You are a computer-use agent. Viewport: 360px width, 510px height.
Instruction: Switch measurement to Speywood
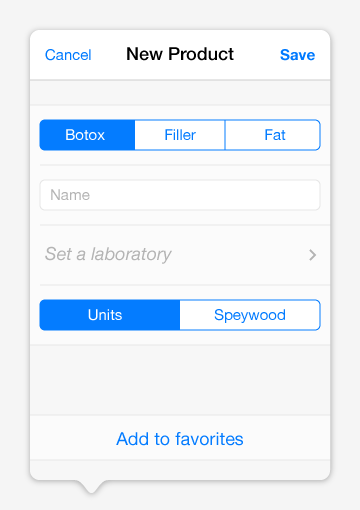tap(250, 315)
